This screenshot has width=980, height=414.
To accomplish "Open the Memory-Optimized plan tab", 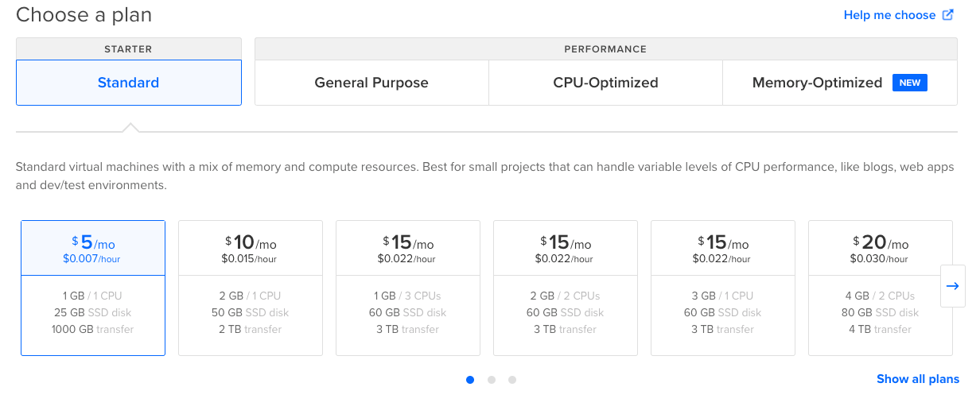I will click(817, 83).
